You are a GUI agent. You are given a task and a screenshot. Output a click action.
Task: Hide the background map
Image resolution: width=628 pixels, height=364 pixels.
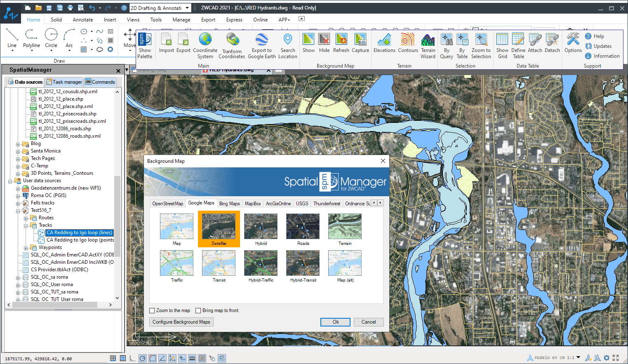click(325, 43)
